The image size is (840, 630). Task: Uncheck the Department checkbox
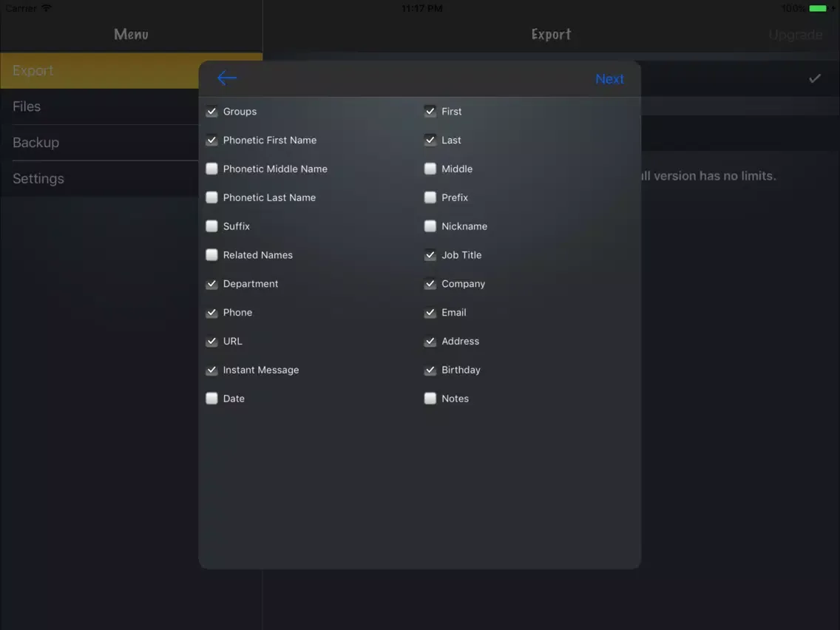pyautogui.click(x=211, y=284)
